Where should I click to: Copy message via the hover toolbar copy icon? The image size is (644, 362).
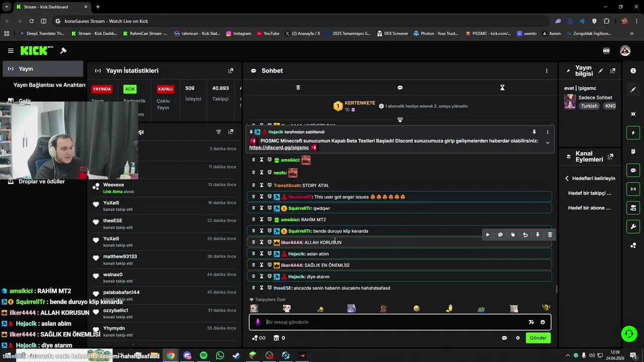point(513,235)
